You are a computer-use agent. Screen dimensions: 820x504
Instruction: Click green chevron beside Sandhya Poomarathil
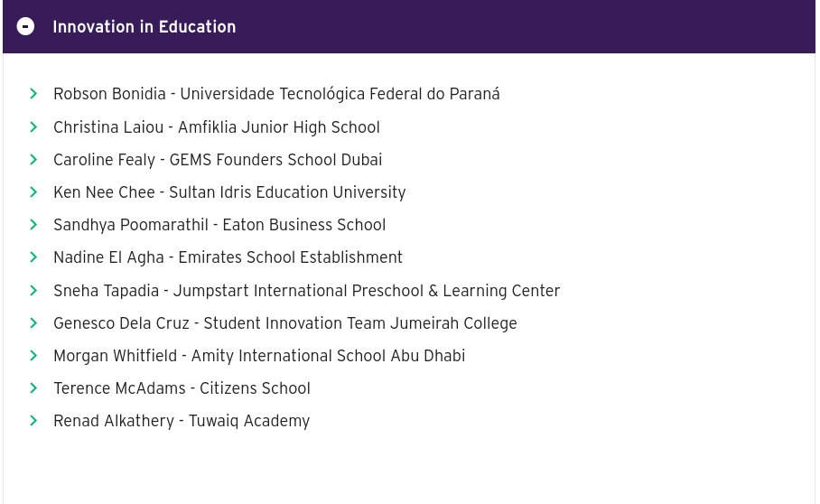coord(33,225)
